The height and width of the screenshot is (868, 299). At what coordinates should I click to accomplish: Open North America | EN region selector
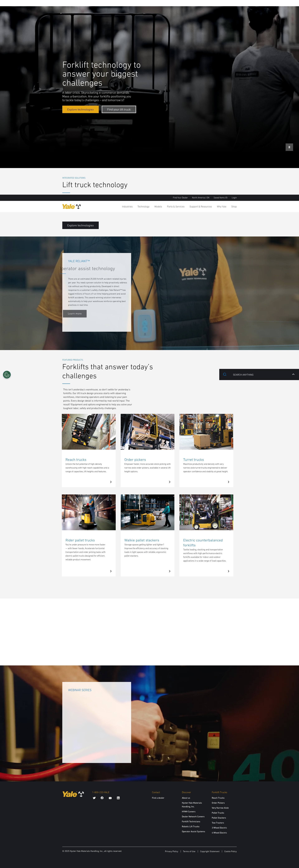point(201,198)
